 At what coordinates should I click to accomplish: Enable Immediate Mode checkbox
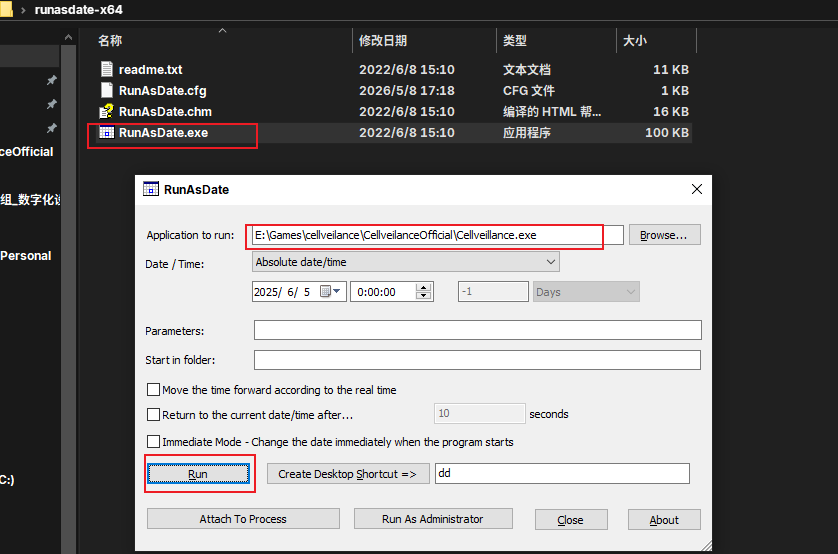153,441
